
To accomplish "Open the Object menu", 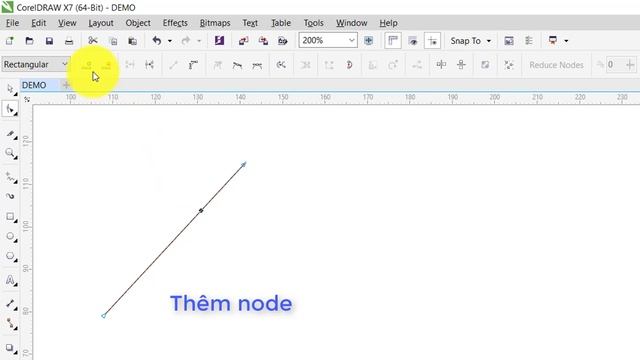I will 138,23.
